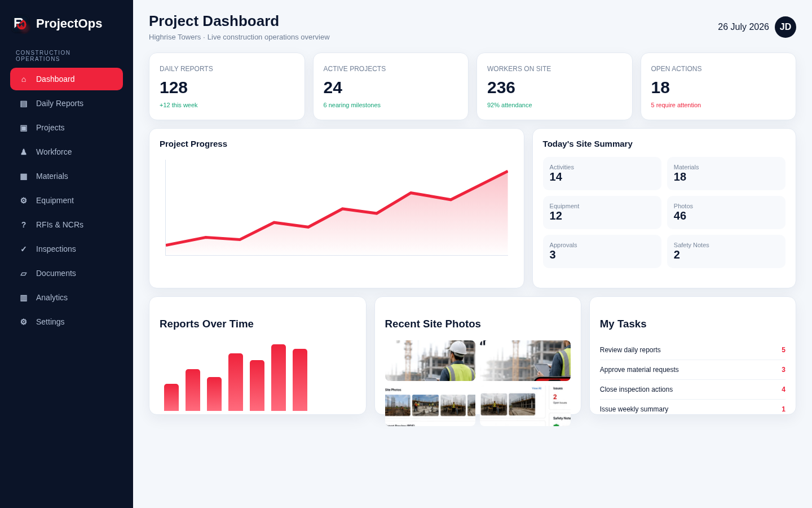
Task: Navigate to Materials section
Action: (67, 176)
